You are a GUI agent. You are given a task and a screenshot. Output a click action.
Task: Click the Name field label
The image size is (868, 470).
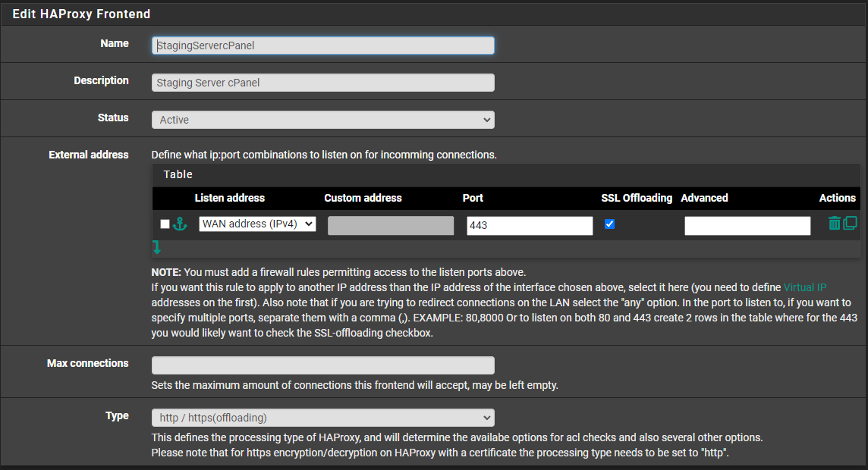pyautogui.click(x=115, y=44)
